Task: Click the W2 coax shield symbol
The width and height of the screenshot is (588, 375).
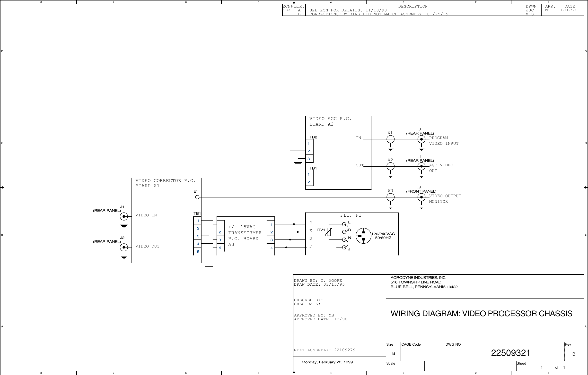Action: 391,166
